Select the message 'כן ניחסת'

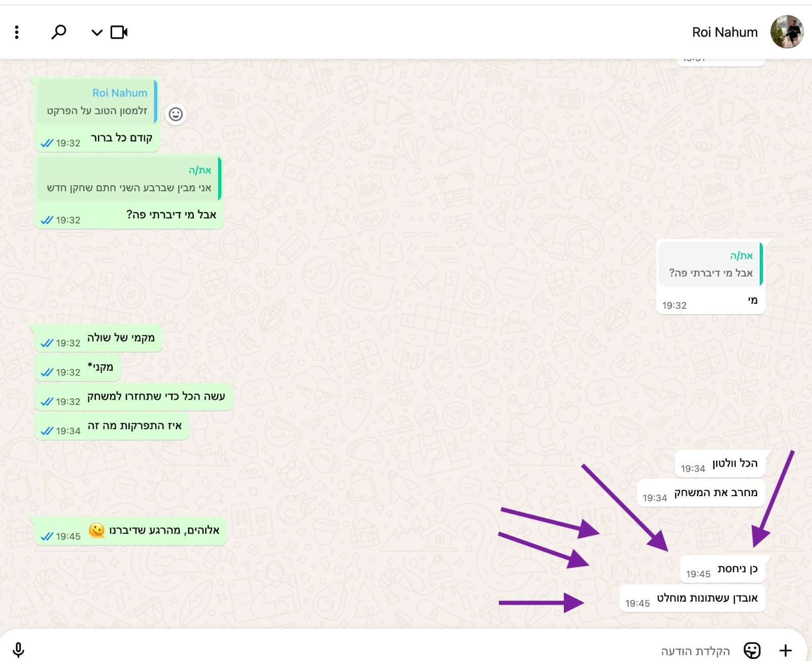pos(723,569)
